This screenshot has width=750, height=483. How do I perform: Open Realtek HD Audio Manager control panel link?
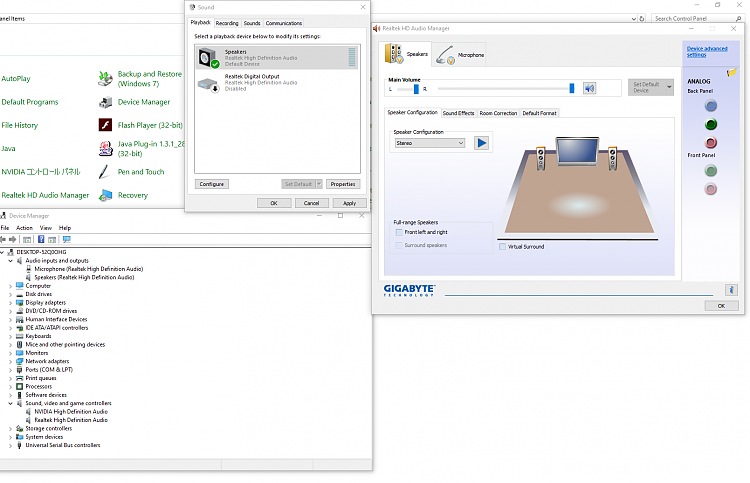(45, 196)
